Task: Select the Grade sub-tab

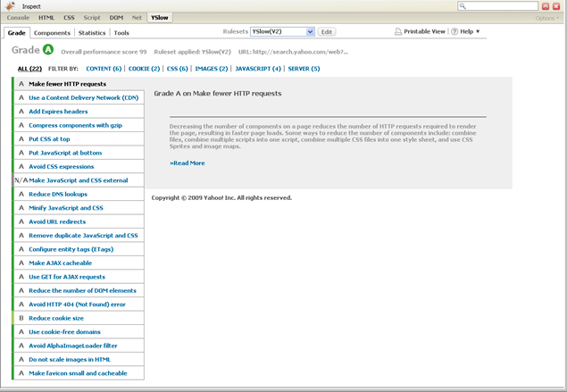Action: coord(17,32)
